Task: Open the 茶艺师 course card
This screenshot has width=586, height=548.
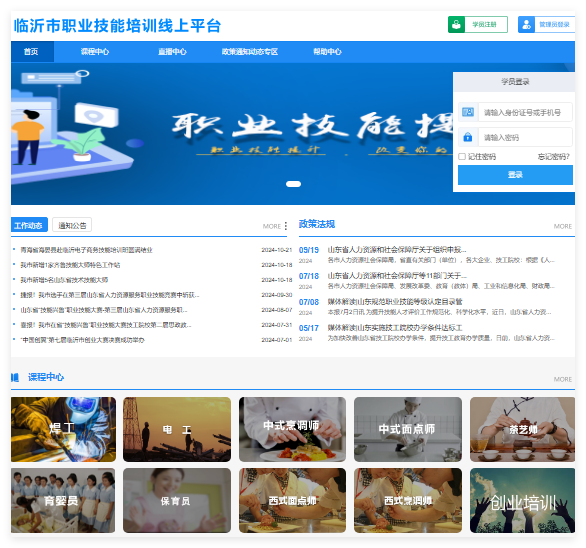Action: tap(522, 429)
